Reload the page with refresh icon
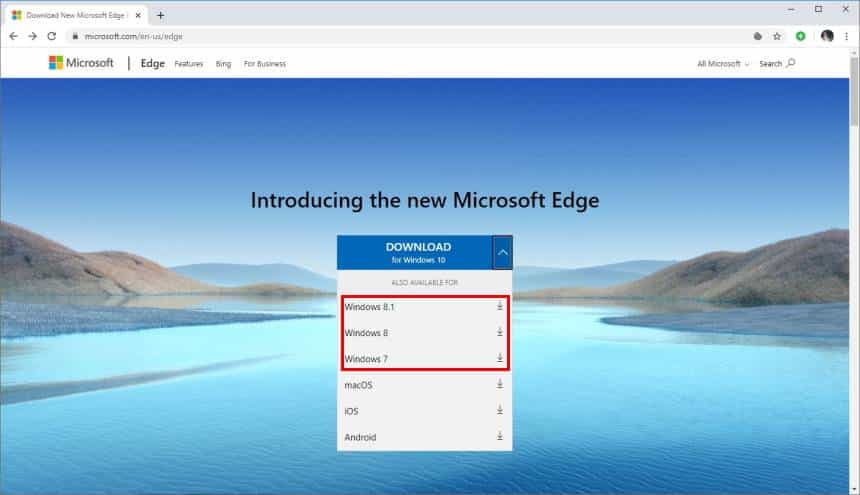Screen dimensions: 860x495 [x=52, y=36]
